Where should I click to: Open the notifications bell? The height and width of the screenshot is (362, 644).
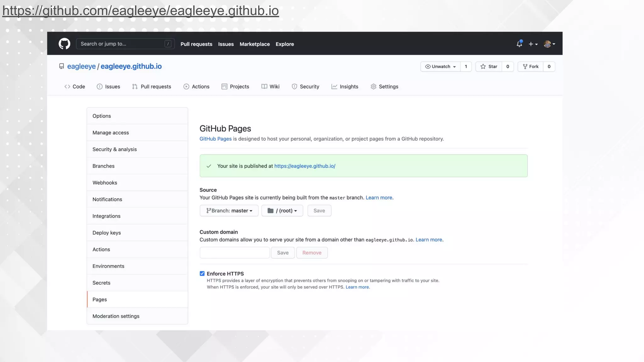(x=519, y=44)
